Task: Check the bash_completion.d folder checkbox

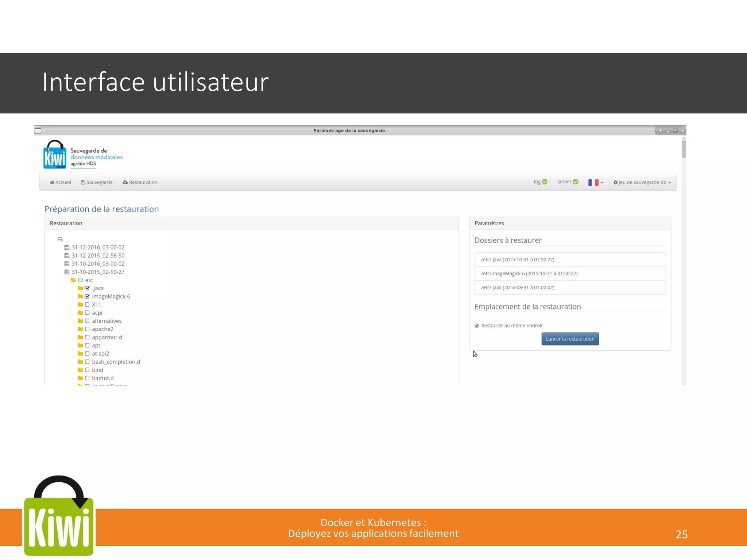Action: pos(87,362)
